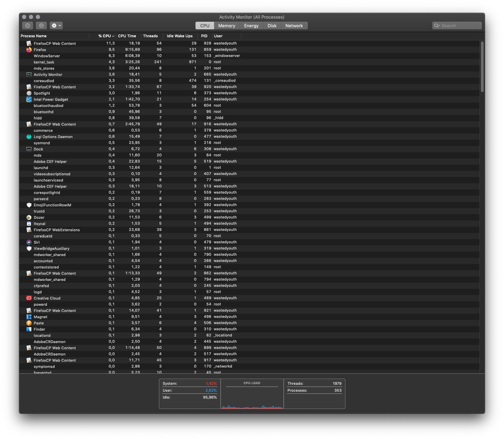This screenshot has width=504, height=439.
Task: Open the gear actions dropdown menu
Action: [56, 26]
